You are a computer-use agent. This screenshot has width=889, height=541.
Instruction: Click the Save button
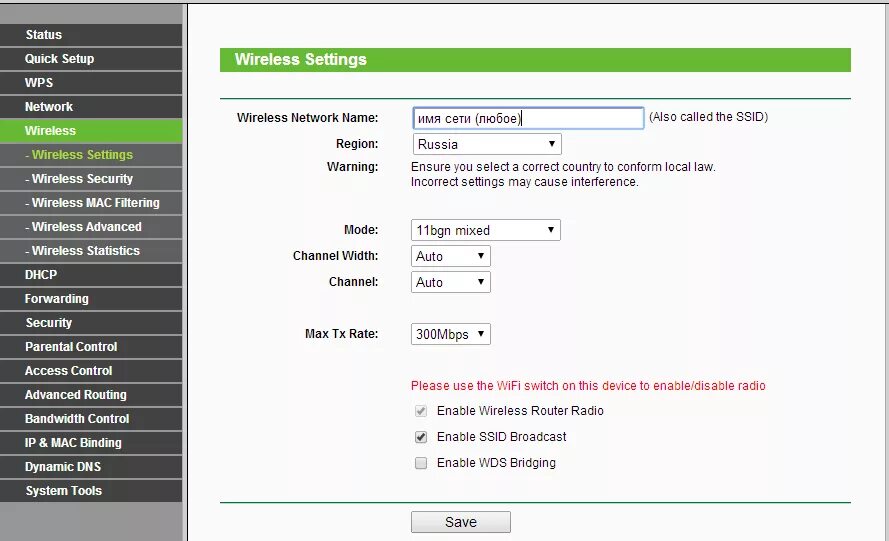tap(460, 522)
